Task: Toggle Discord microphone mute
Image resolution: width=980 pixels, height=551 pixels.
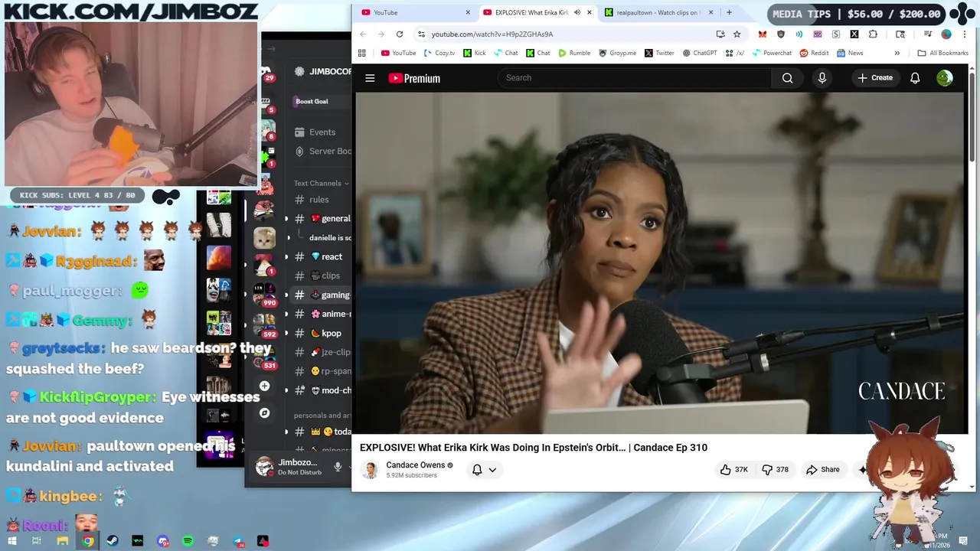Action: click(338, 467)
